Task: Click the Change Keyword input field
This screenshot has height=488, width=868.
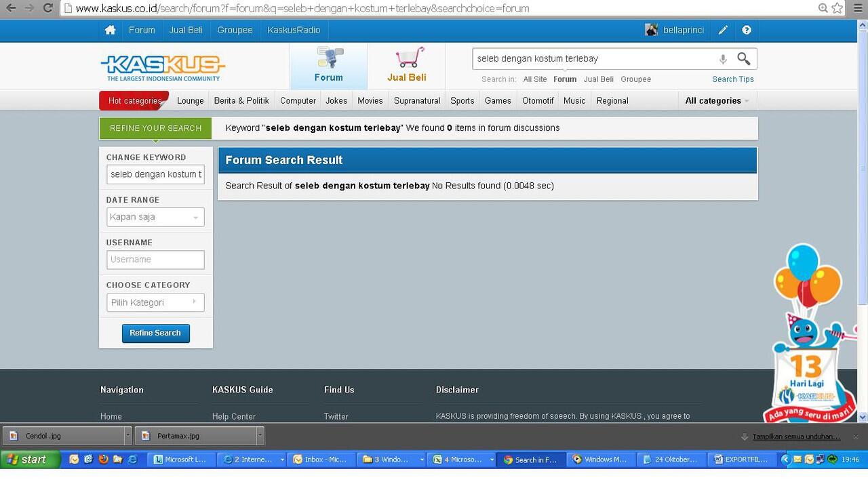Action: coord(155,174)
